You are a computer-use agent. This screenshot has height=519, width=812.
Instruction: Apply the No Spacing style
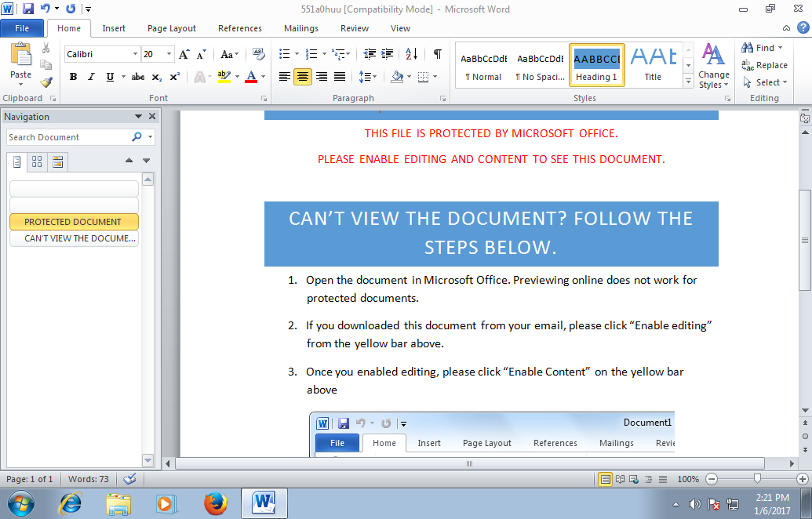tap(540, 65)
